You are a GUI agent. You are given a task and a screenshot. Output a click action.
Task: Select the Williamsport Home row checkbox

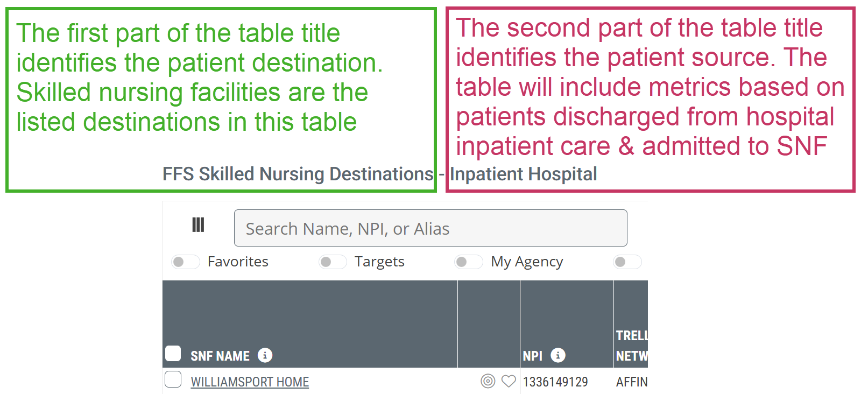[173, 379]
